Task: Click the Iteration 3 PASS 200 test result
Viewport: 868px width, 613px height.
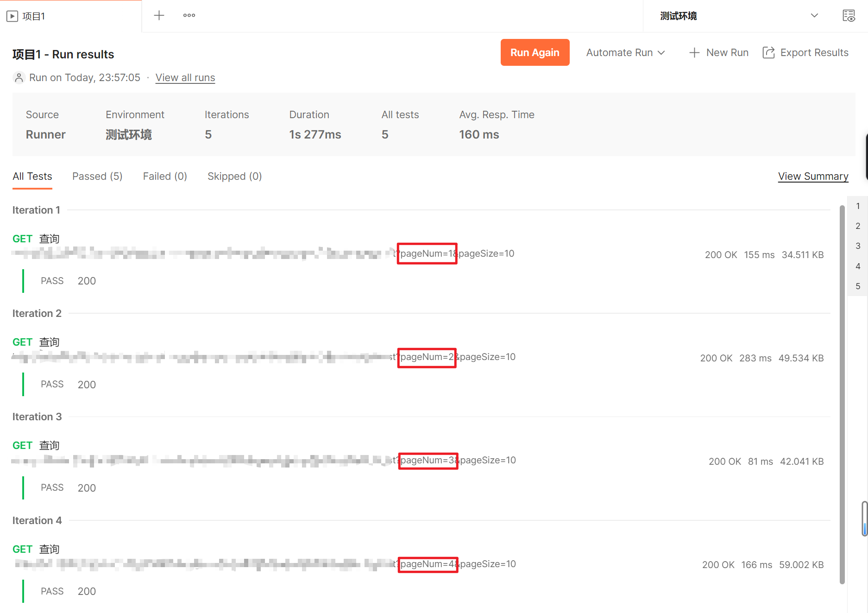Action: pos(68,487)
